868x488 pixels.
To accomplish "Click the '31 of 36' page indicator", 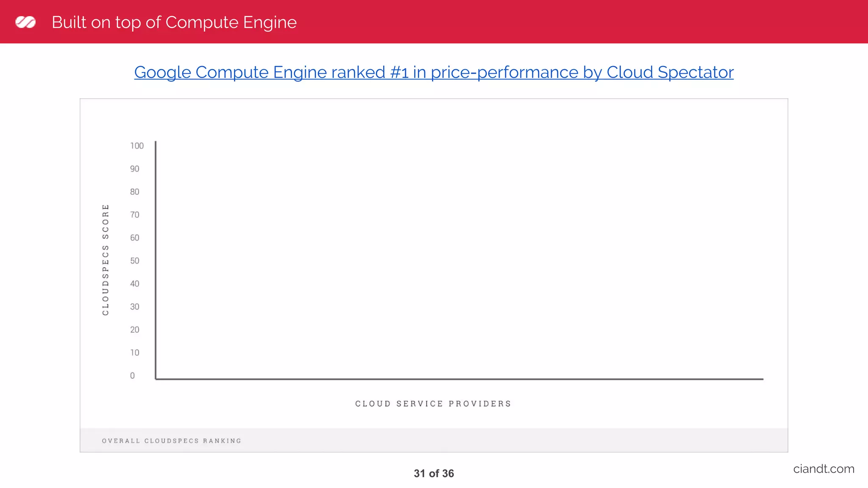I will click(434, 474).
